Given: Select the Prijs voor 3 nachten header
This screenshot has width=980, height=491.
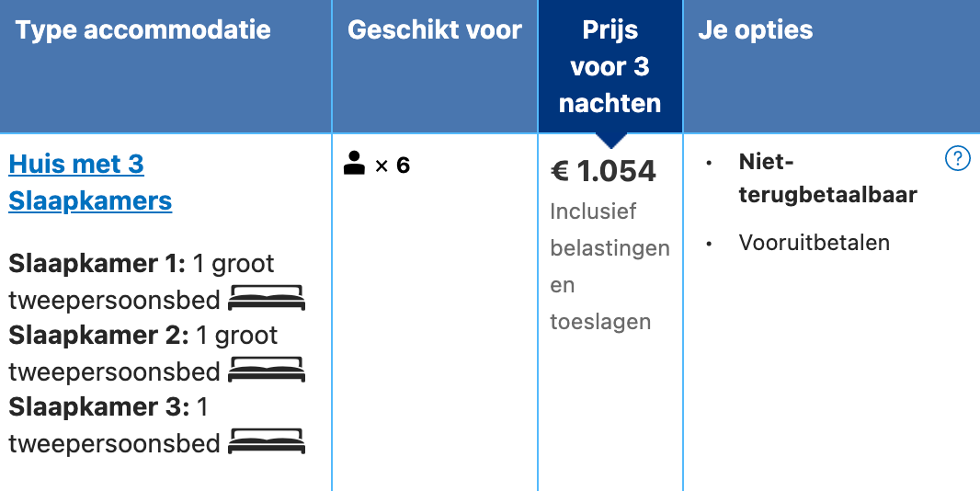Looking at the screenshot, I should [610, 66].
